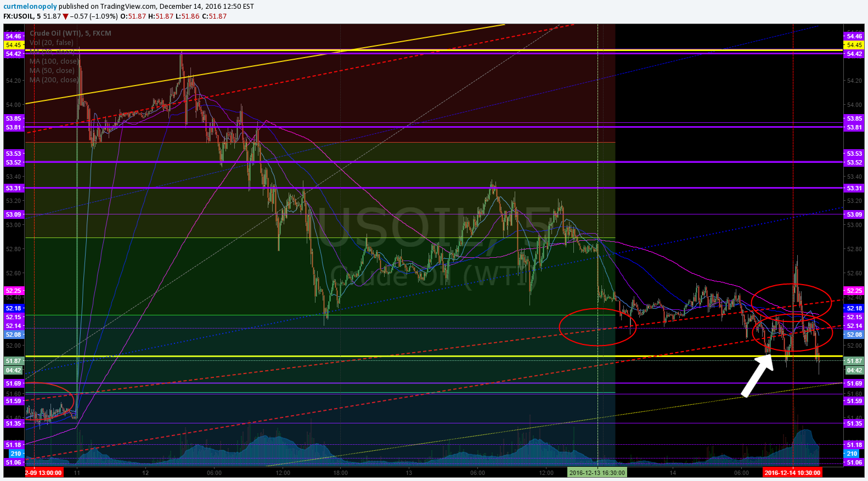Click the 51.35 price label on left axis
This screenshot has width=868, height=481.
[14, 423]
